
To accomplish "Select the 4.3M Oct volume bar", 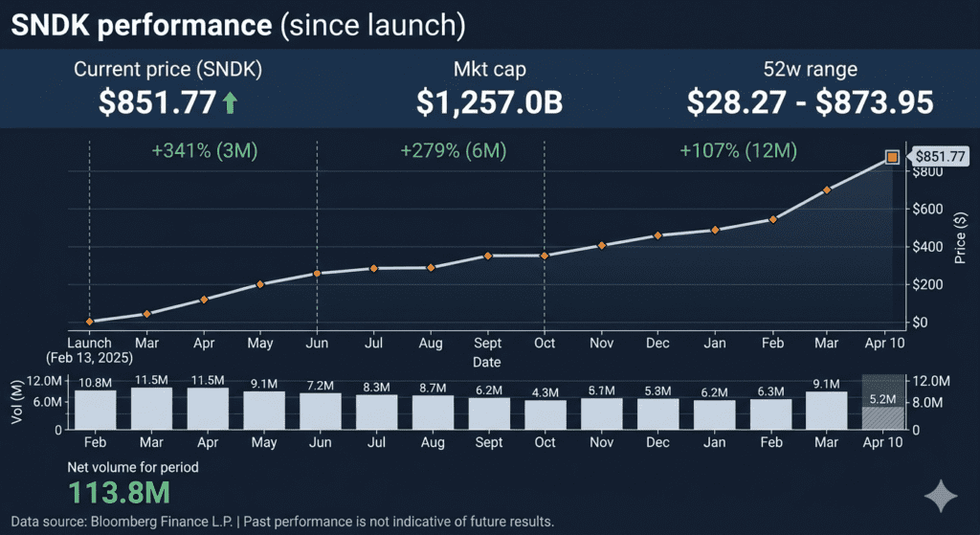I will pos(544,413).
